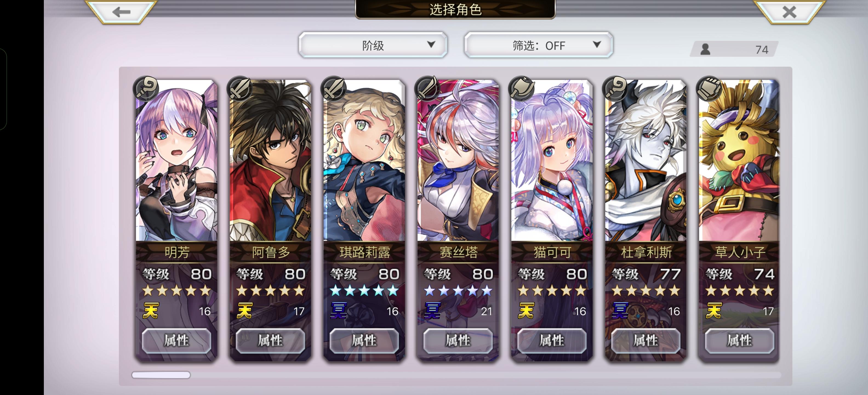View 属性 of 草人小子

coord(739,340)
